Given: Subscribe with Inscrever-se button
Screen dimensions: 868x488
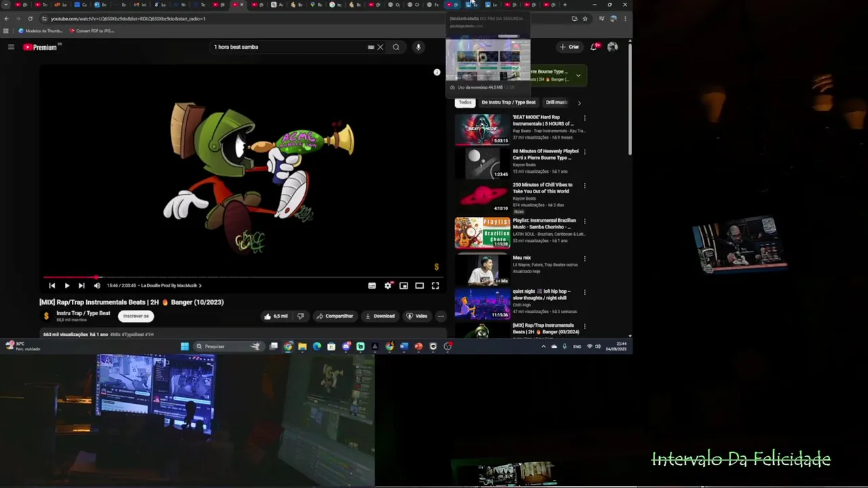Looking at the screenshot, I should 136,316.
